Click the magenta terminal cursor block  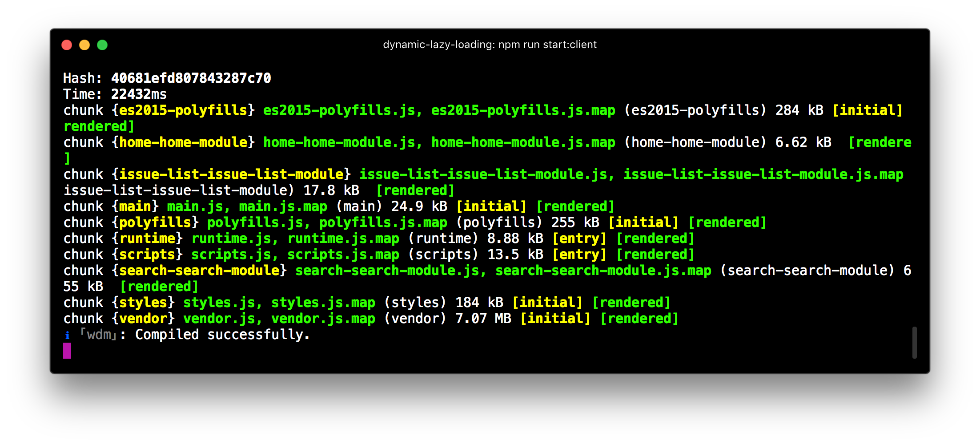coord(67,351)
